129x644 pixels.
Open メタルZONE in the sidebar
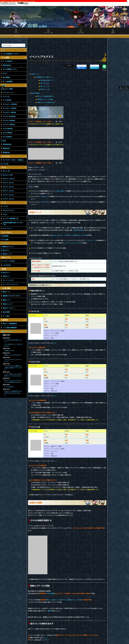(x=7, y=265)
